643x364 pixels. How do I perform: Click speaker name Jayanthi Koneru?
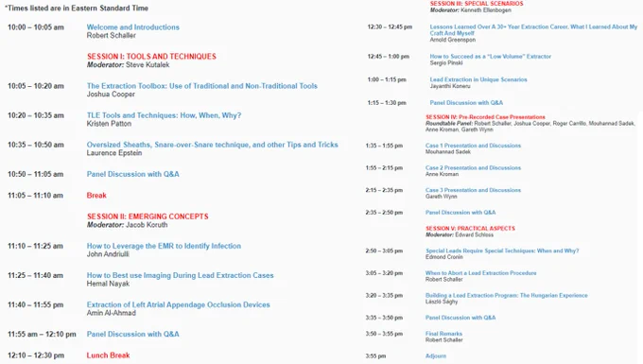click(450, 86)
